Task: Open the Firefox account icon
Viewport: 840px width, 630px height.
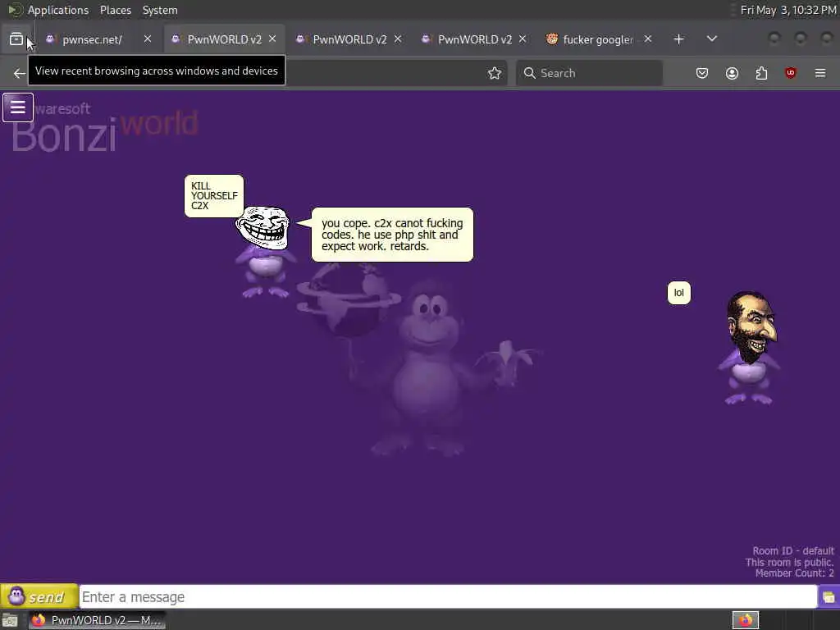Action: point(732,73)
